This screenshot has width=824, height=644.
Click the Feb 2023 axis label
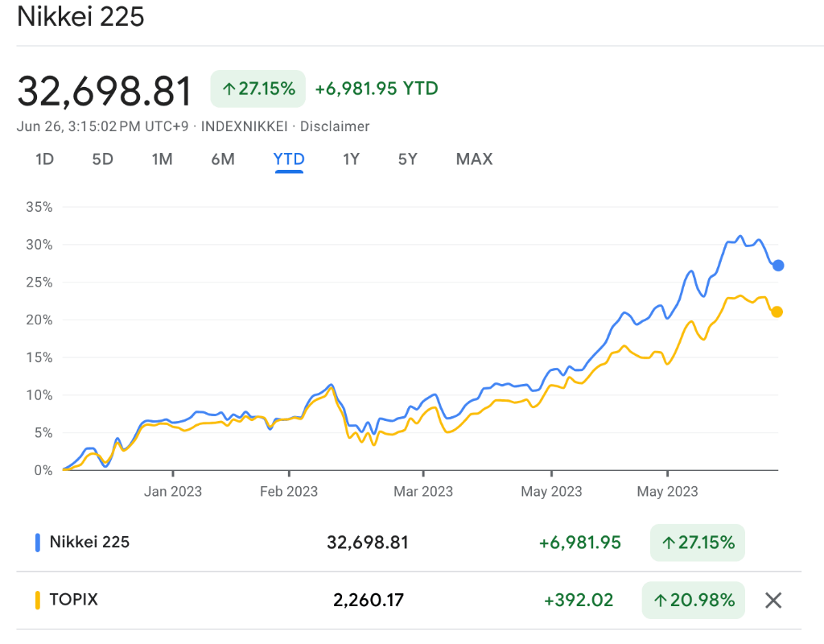pyautogui.click(x=289, y=492)
